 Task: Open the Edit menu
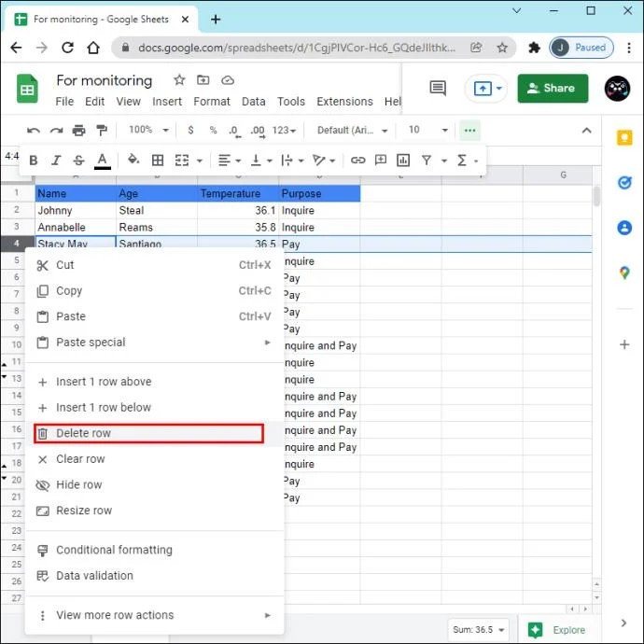(95, 102)
